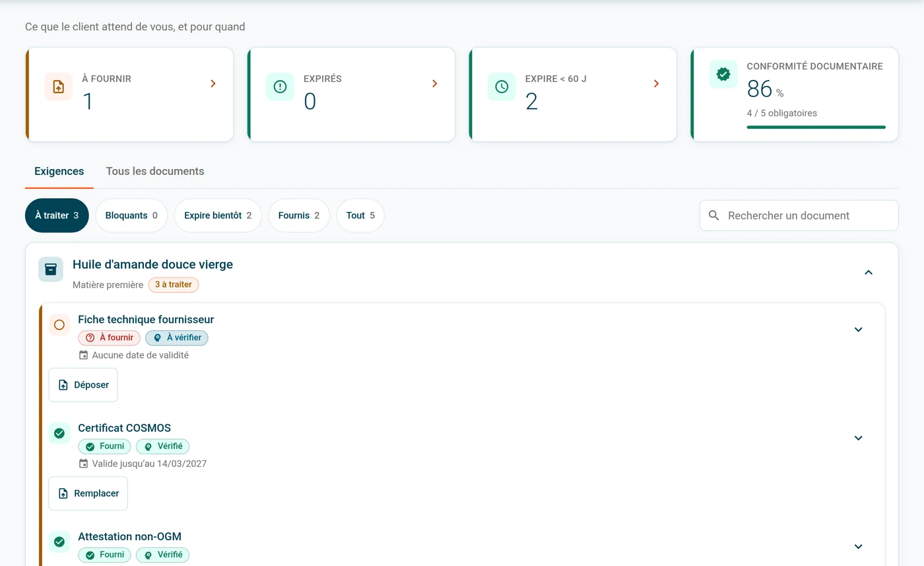
Task: Click the 86 % conformity value
Action: [x=766, y=89]
